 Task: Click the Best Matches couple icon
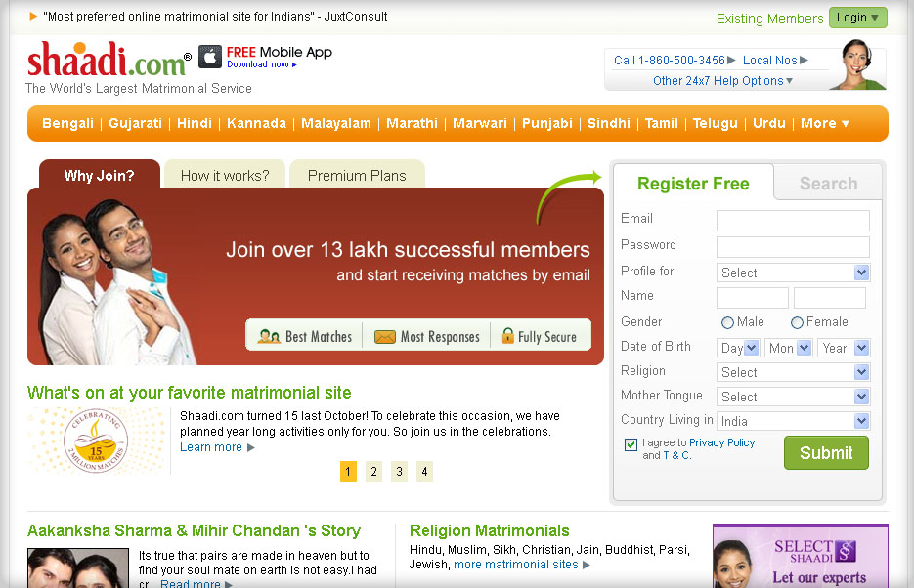point(269,336)
